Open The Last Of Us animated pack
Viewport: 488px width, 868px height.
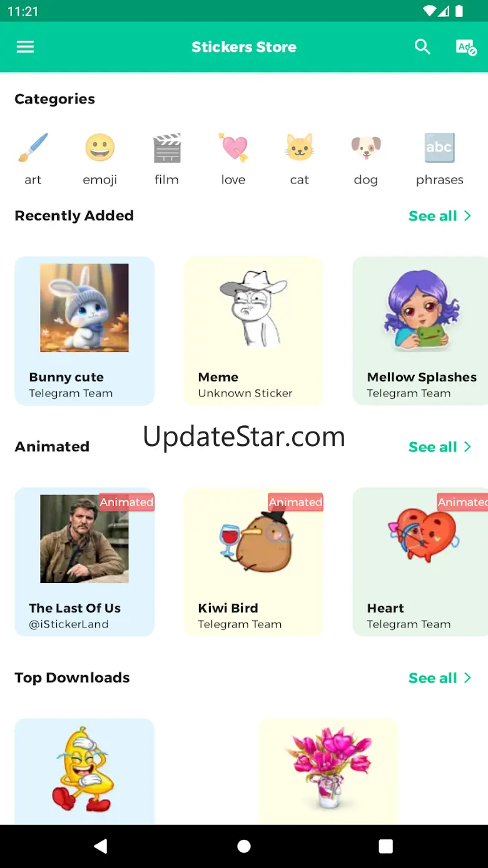pyautogui.click(x=84, y=562)
